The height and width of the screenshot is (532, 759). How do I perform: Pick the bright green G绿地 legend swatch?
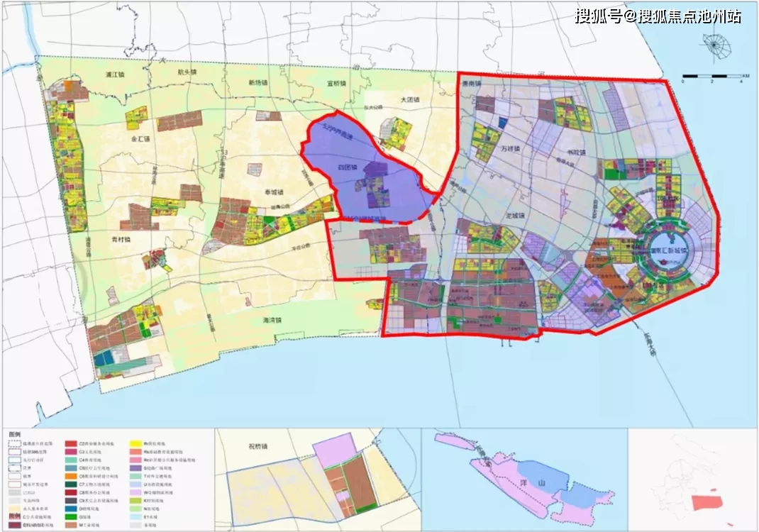(x=71, y=517)
